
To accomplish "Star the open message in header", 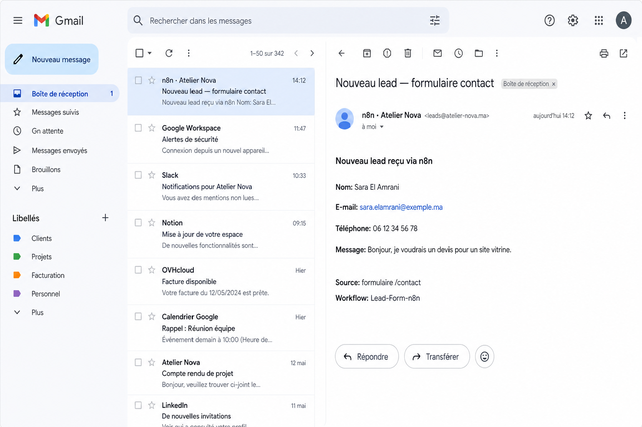I will (588, 116).
